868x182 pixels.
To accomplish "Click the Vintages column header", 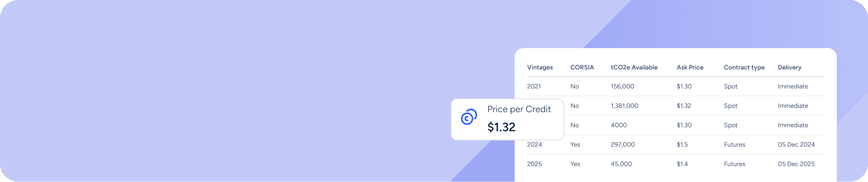I will (x=540, y=68).
